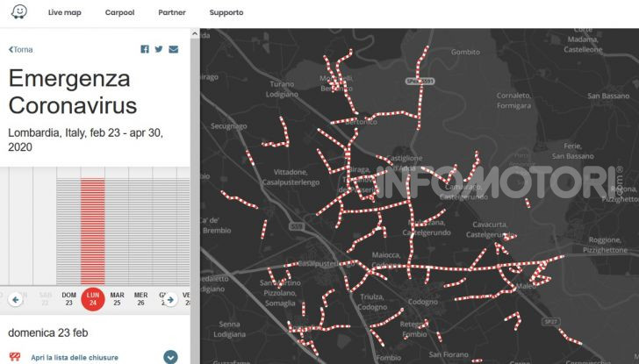
Task: Share the page on Facebook
Action: 145,49
